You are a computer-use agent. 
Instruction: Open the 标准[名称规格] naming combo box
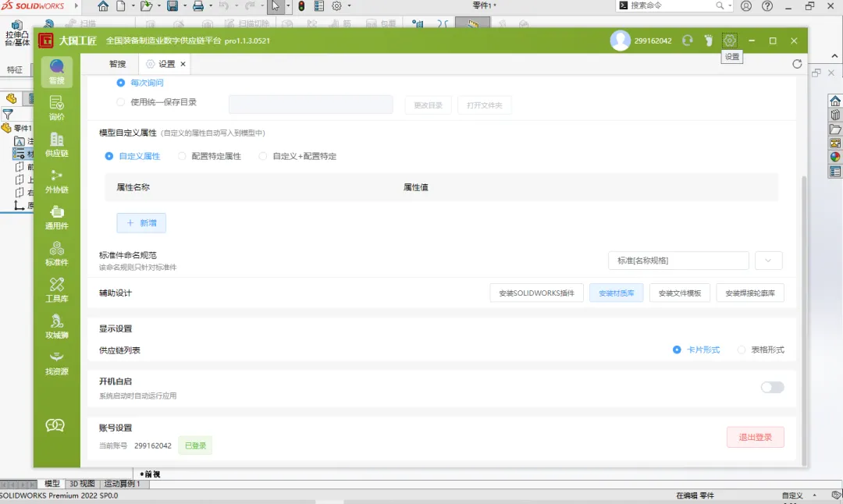[678, 261]
